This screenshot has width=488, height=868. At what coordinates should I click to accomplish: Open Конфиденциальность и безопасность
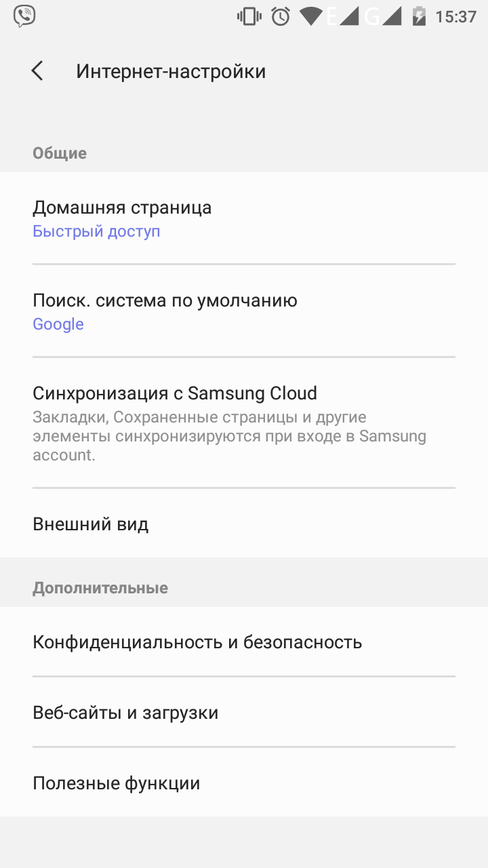coord(197,642)
